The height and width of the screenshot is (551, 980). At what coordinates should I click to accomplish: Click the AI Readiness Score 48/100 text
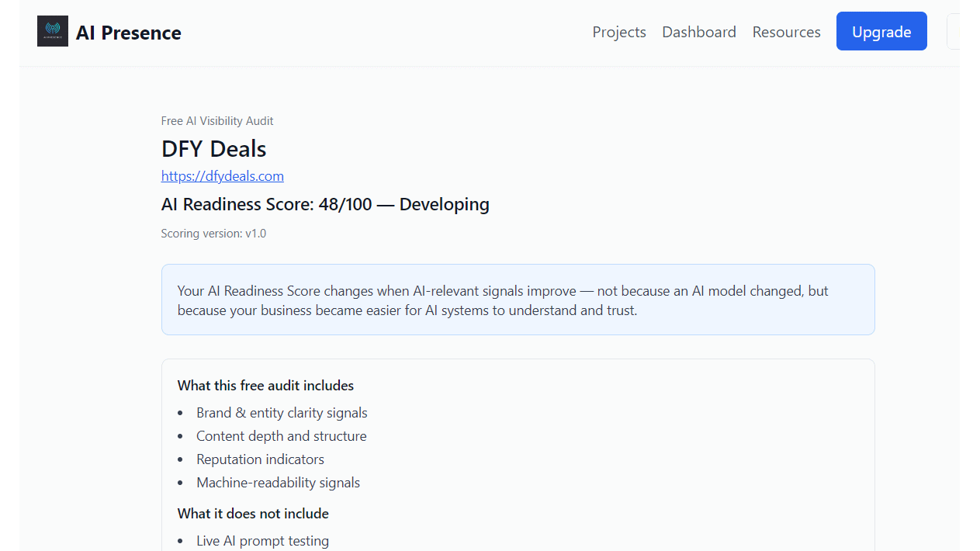click(x=325, y=205)
